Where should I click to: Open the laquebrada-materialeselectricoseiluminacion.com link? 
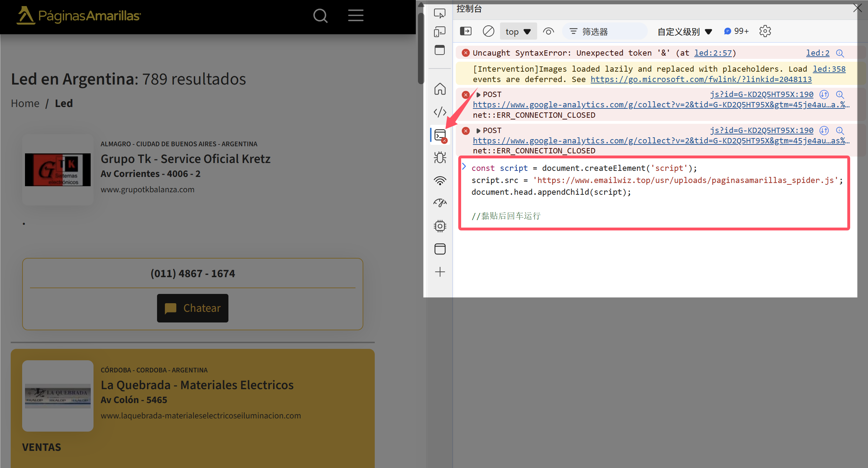tap(201, 416)
